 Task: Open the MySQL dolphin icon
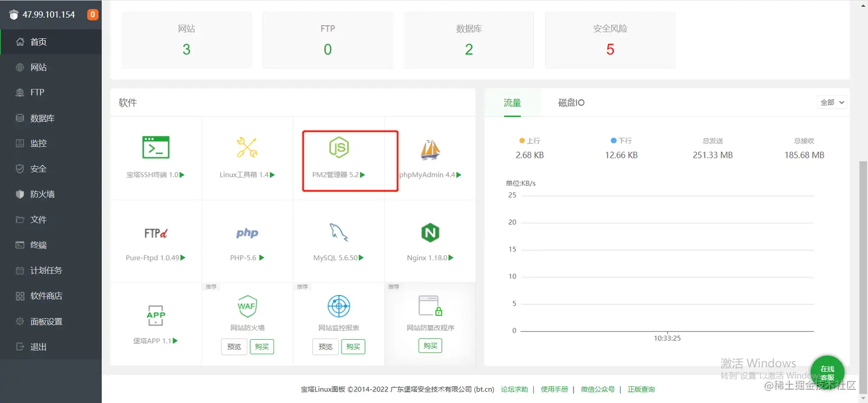pyautogui.click(x=339, y=232)
